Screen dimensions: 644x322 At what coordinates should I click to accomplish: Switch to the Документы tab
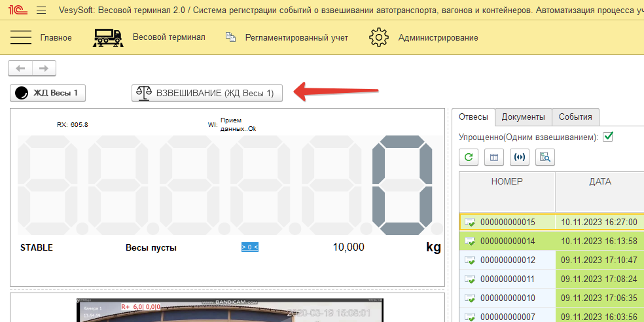click(x=523, y=116)
